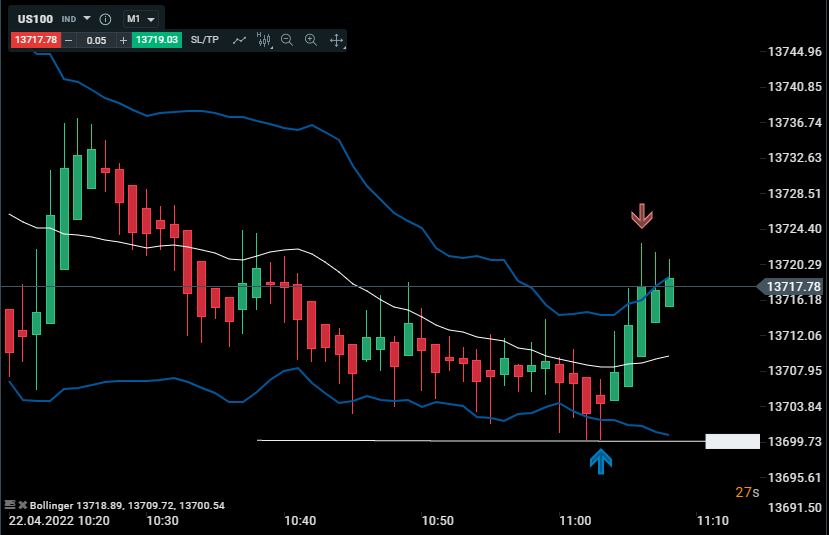The height and width of the screenshot is (535, 829).
Task: Click the 10:40 time axis label
Action: (300, 521)
